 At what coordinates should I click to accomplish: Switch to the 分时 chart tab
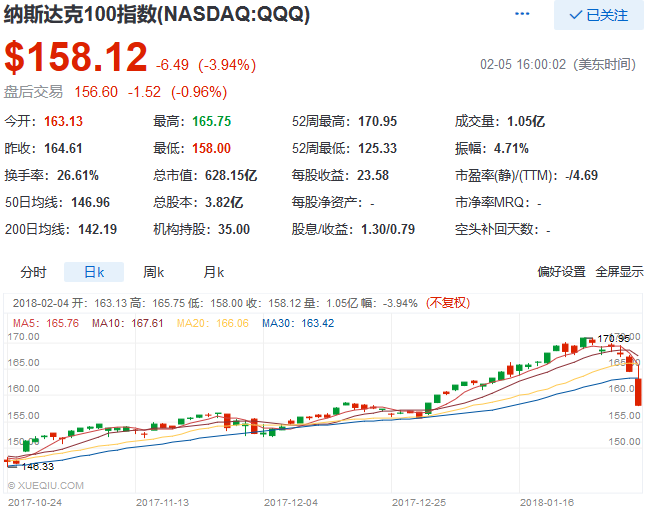(34, 272)
